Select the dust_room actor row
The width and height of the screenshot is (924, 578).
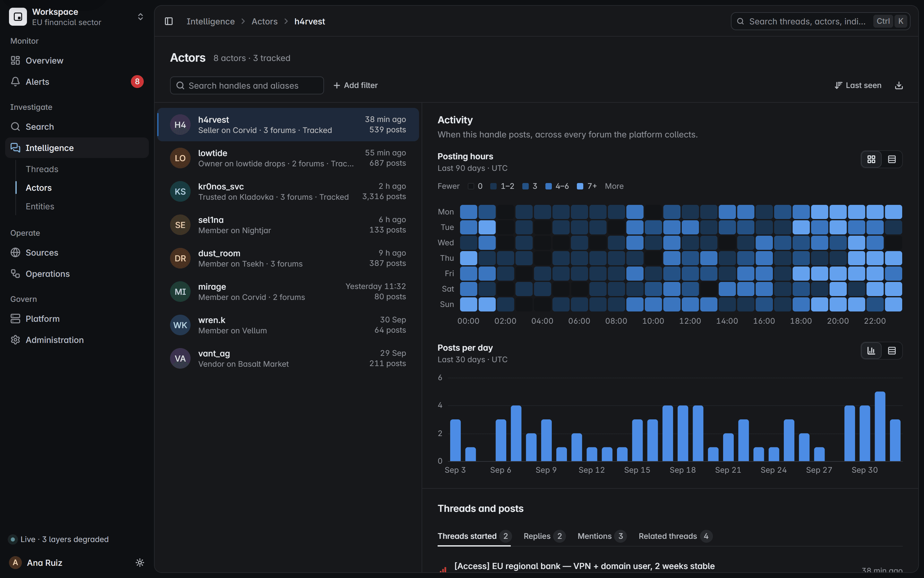point(288,258)
